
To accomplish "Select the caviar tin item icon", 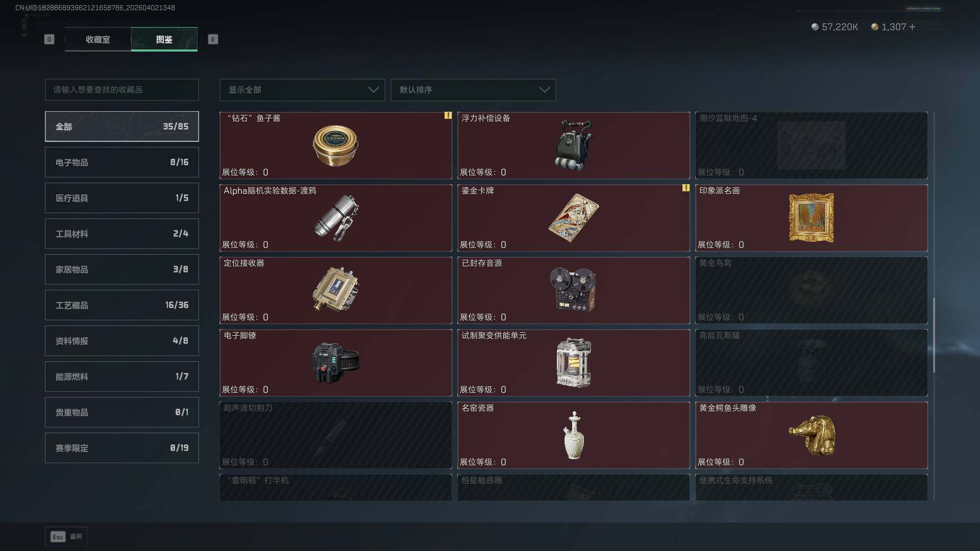I will click(x=335, y=145).
